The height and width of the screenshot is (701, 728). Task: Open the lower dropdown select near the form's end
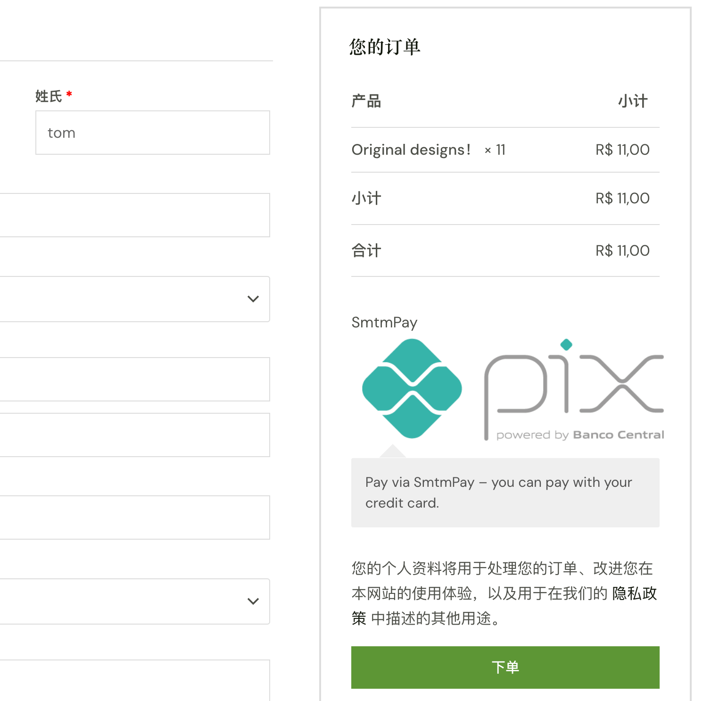[x=135, y=601]
